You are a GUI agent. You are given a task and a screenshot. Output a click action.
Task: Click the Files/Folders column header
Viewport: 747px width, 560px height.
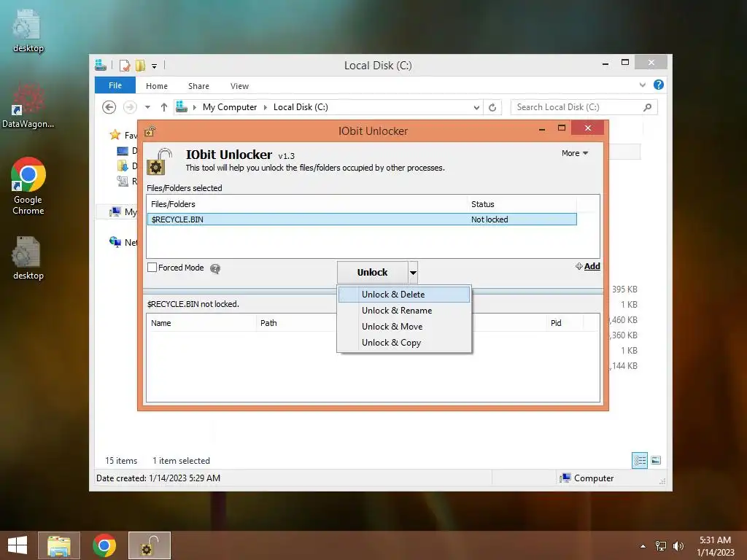tap(307, 204)
